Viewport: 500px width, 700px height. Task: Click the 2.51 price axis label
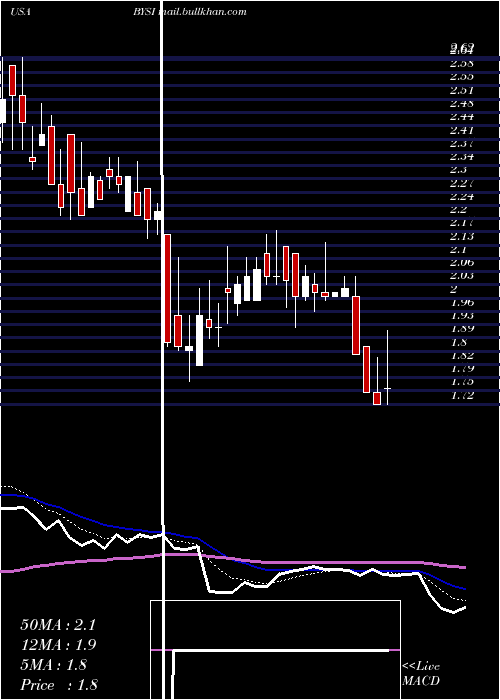pos(462,90)
